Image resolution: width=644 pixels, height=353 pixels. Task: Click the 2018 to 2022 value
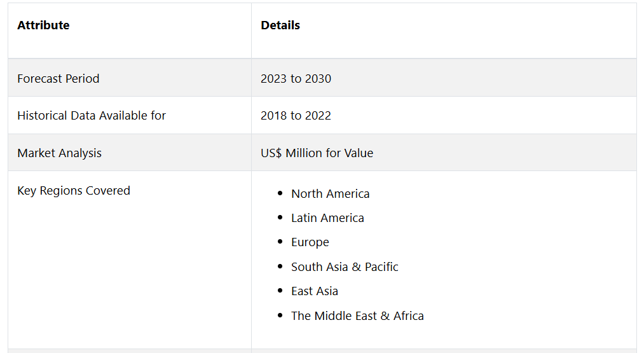click(x=296, y=116)
